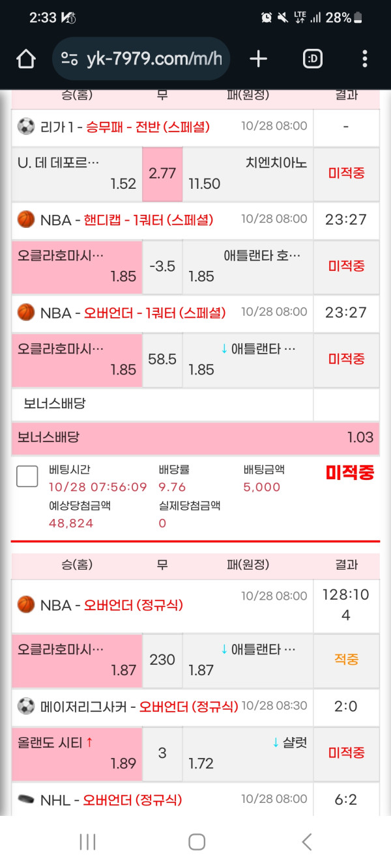Viewport: 391px width, 868px height.
Task: Tap the yk-7979.com address bar
Action: point(153,59)
